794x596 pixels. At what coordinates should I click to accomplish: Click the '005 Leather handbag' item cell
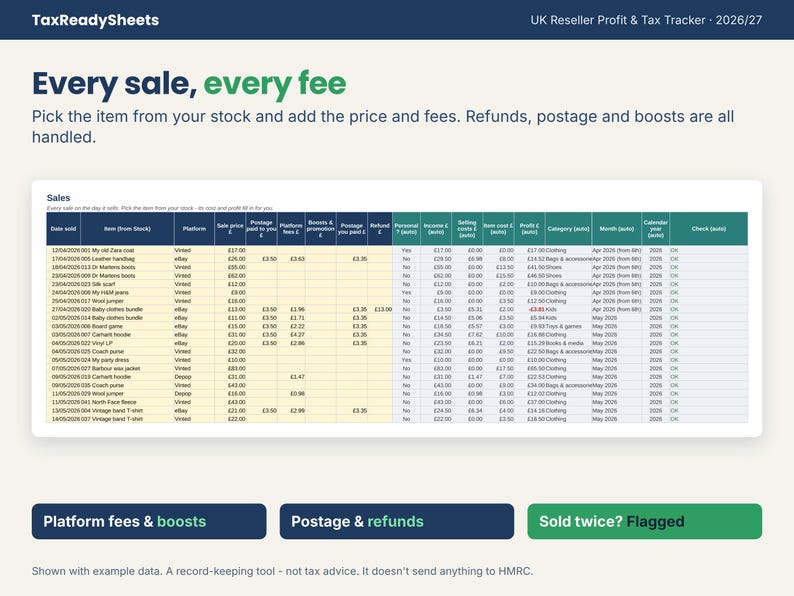click(127, 259)
